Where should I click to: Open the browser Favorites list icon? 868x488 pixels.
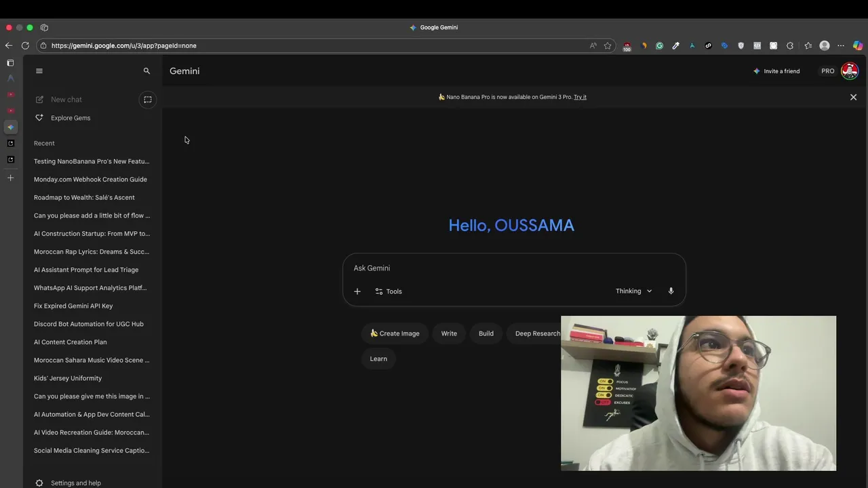808,45
